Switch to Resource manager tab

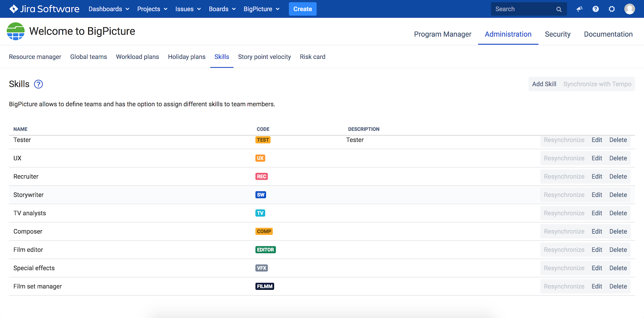(x=35, y=57)
